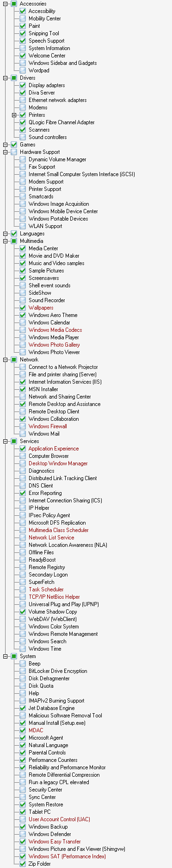
Task: Uncheck Media Center checkbox
Action: tap(23, 248)
